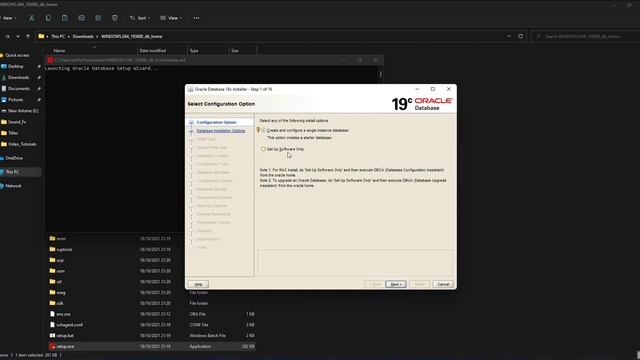
Task: Open the New dropdown in File Explorer
Action: (x=8, y=18)
